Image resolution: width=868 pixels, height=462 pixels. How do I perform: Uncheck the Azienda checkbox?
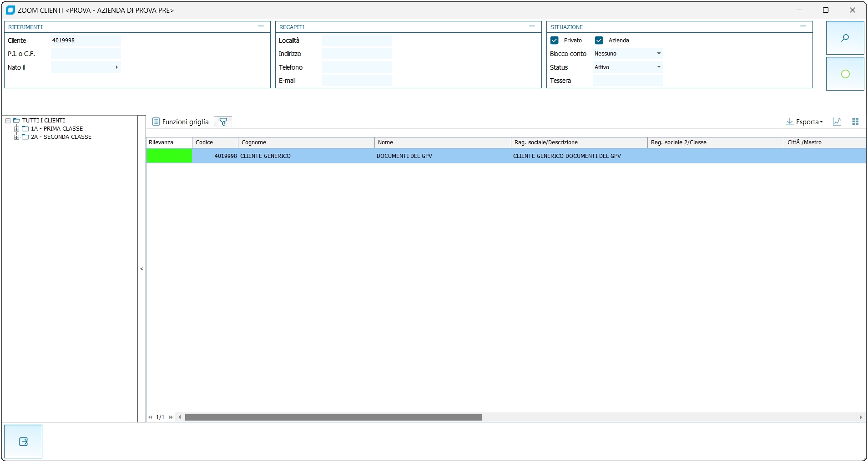[599, 41]
